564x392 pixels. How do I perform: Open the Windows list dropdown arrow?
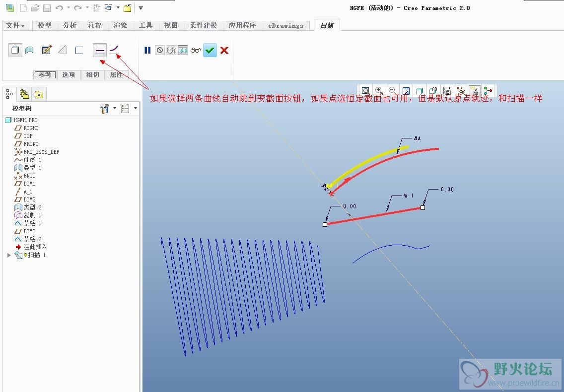(x=118, y=7)
